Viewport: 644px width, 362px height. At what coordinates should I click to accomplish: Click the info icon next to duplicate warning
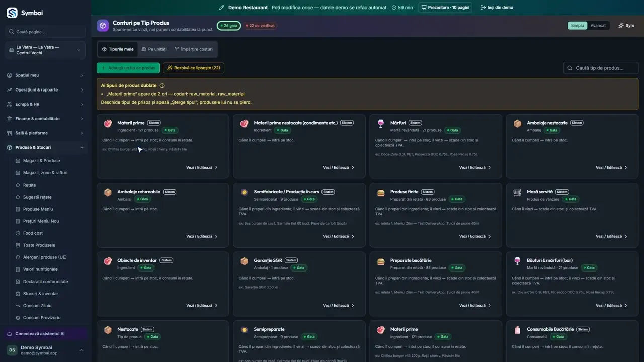click(162, 86)
